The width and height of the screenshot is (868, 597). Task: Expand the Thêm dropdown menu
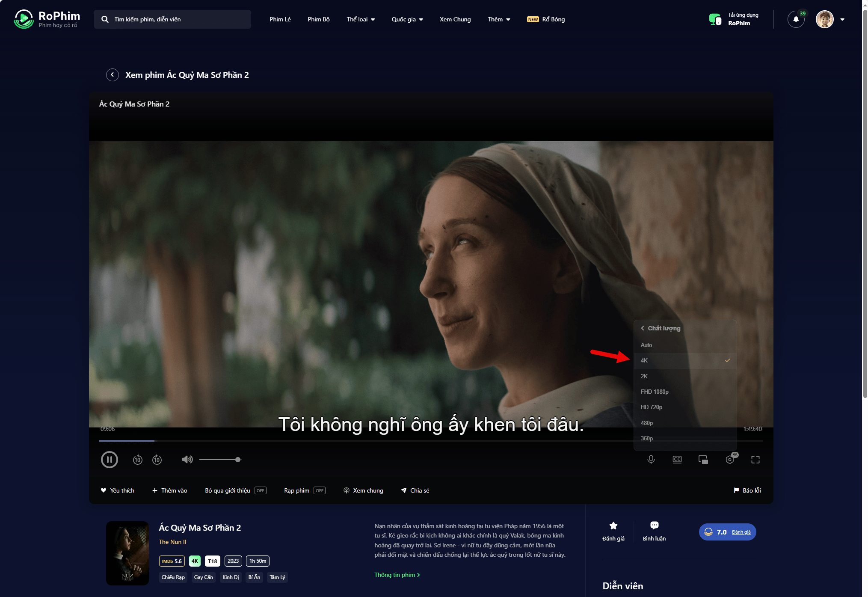499,19
